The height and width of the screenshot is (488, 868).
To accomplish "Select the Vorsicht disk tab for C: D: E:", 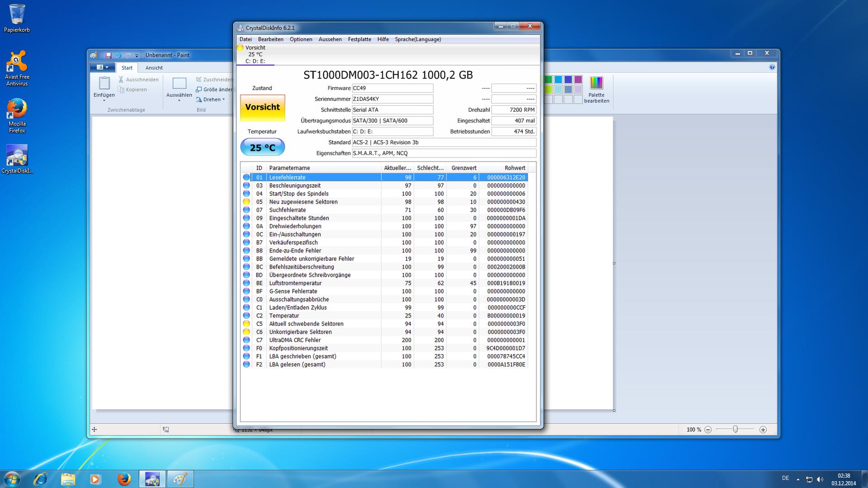I will (x=255, y=54).
